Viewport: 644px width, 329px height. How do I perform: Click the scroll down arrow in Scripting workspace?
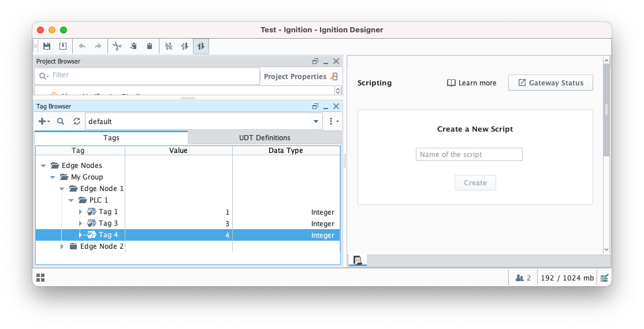(x=606, y=249)
